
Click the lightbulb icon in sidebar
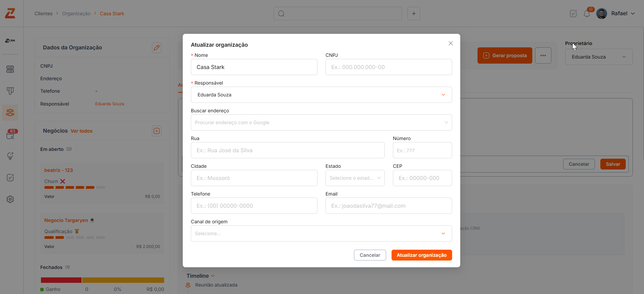coord(10,156)
